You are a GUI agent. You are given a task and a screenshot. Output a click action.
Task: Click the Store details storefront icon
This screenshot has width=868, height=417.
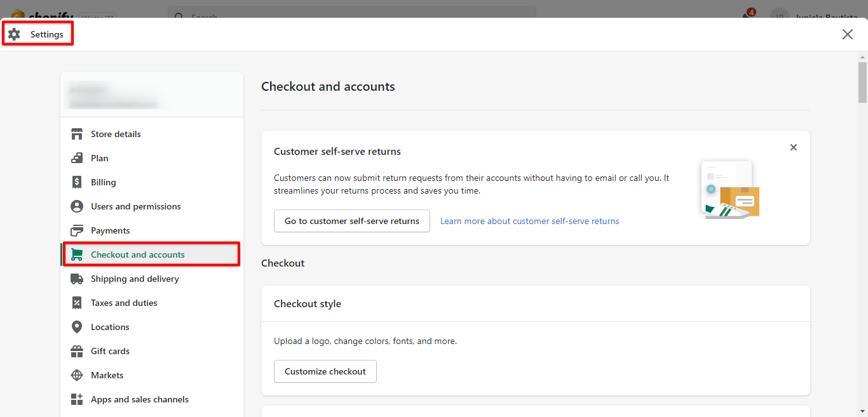(x=77, y=134)
